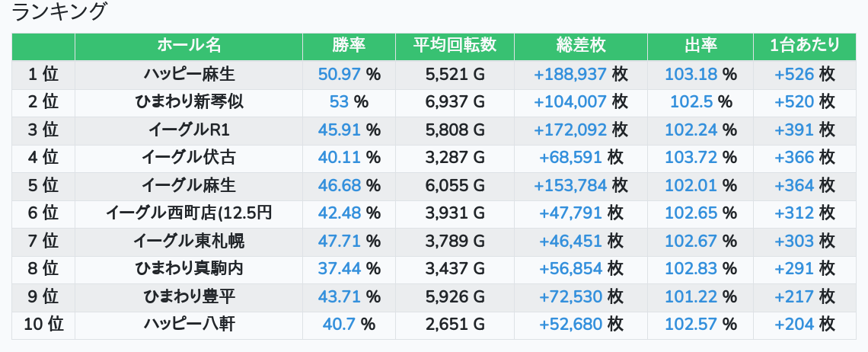Click the 平均回転数 column header
Screen dimensions: 868x352
click(455, 46)
